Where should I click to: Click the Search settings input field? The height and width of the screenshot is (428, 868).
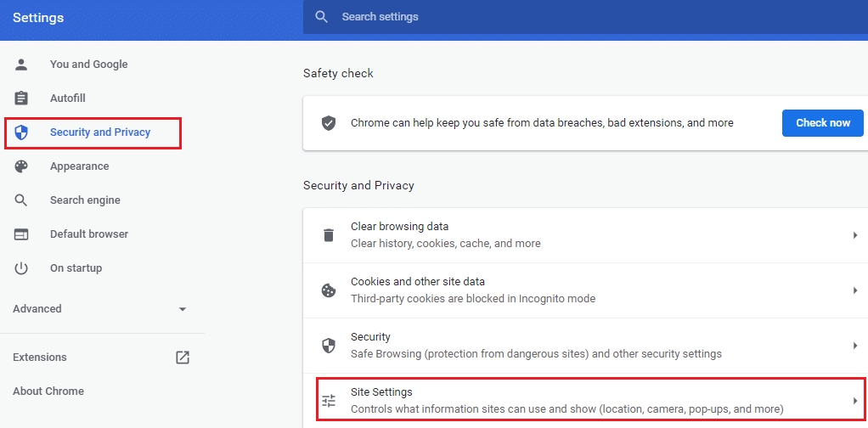click(585, 17)
